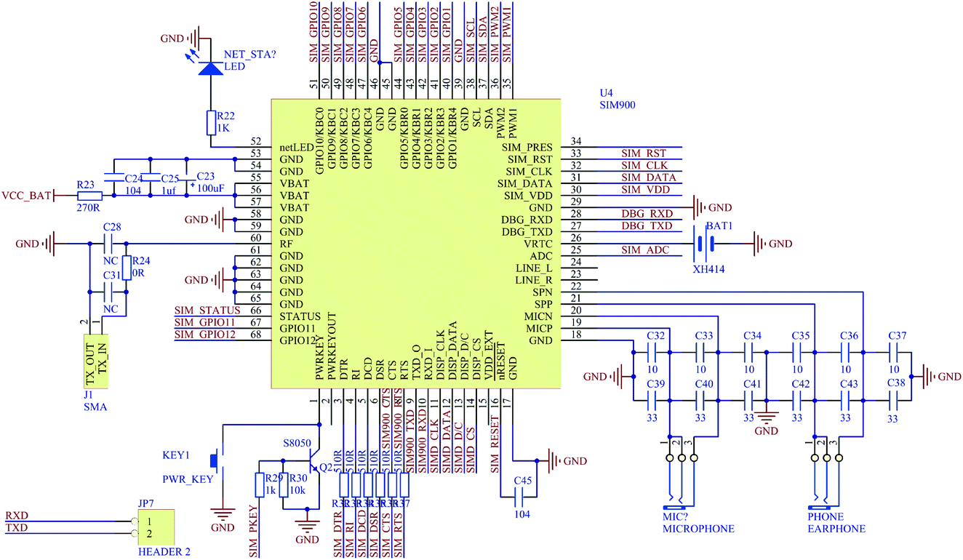Click the SIM_CLK net label

pyautogui.click(x=644, y=165)
